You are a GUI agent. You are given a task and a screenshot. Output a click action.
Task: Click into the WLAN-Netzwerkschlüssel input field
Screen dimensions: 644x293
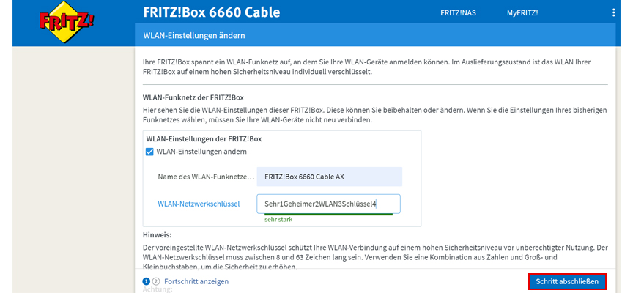pos(328,204)
